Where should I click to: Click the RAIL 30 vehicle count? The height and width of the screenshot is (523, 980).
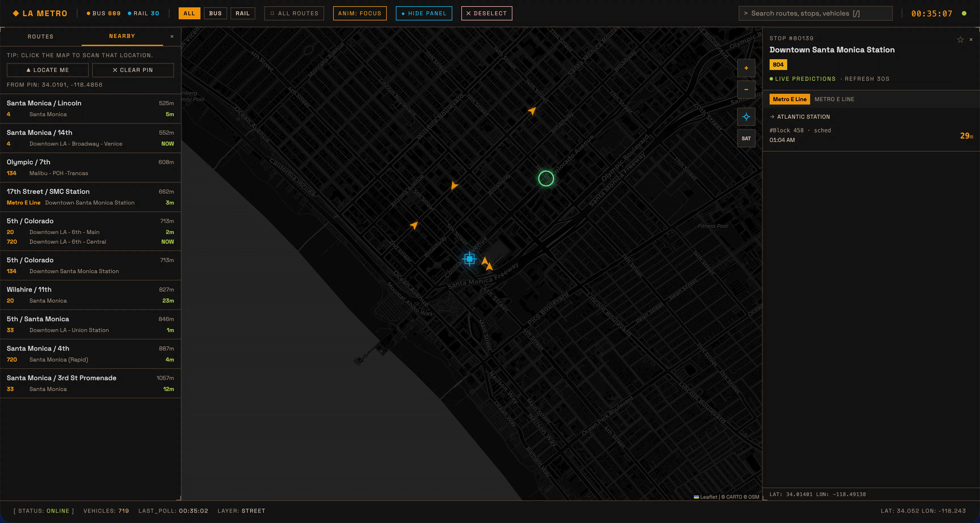point(143,13)
